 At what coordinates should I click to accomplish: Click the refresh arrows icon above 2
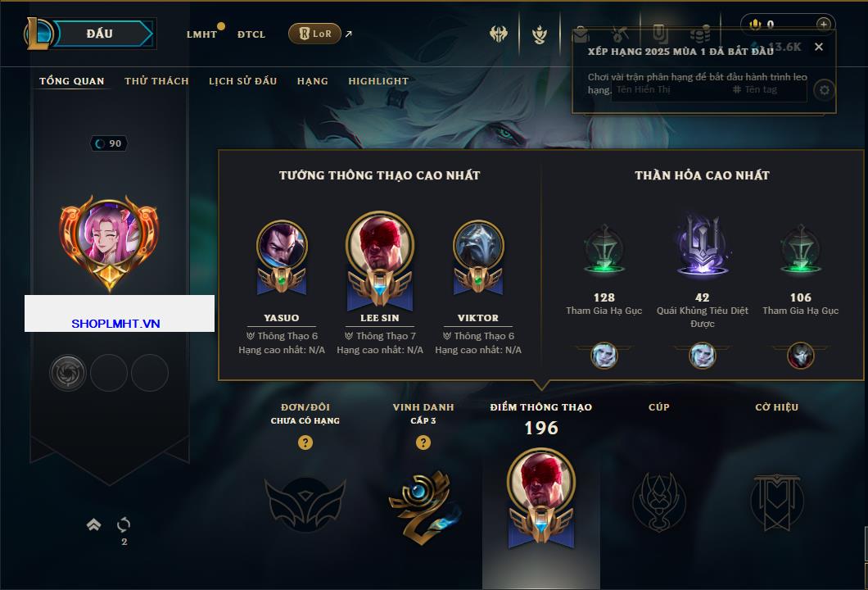click(124, 524)
